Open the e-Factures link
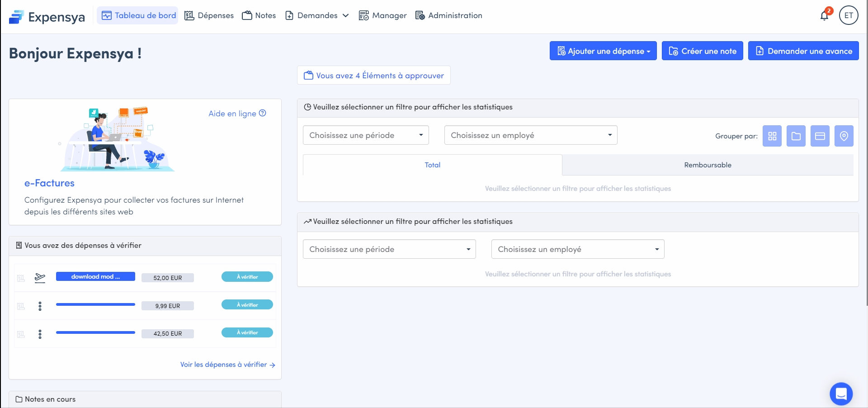This screenshot has height=408, width=868. click(x=49, y=183)
